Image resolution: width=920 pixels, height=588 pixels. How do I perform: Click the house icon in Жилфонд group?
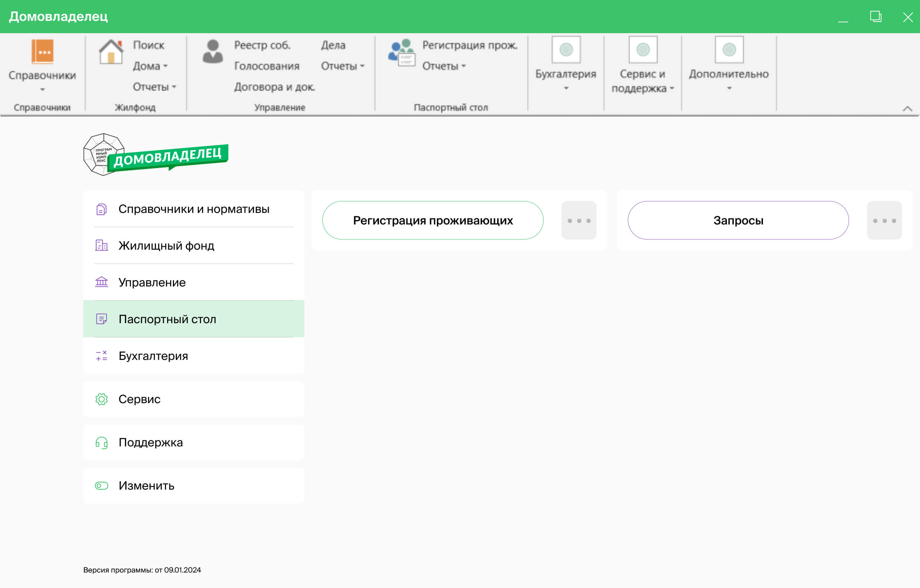pos(111,52)
